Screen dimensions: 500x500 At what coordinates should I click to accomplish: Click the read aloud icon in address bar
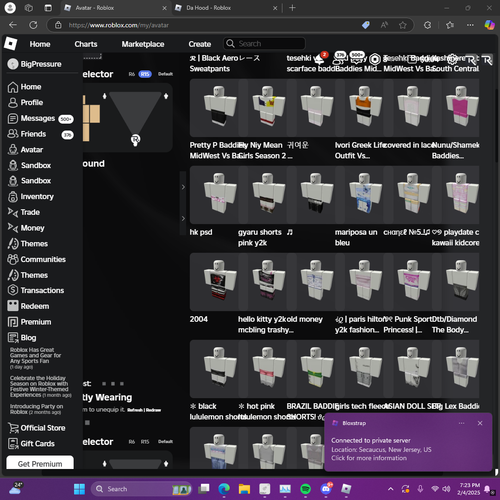(x=384, y=25)
